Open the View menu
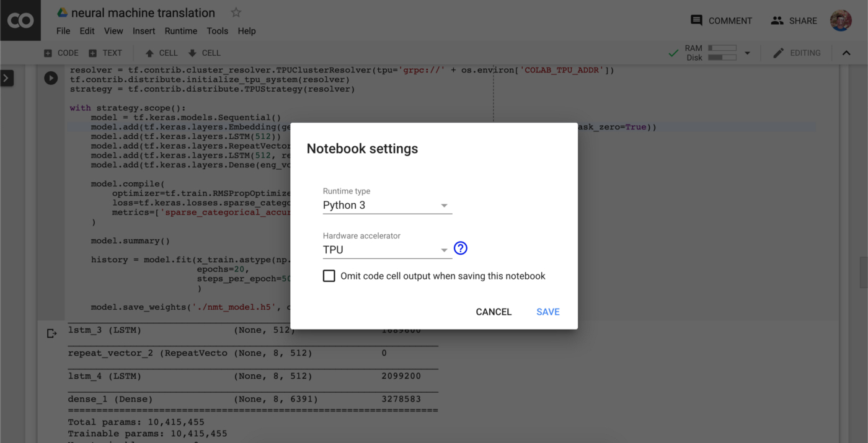The width and height of the screenshot is (868, 443). [113, 31]
